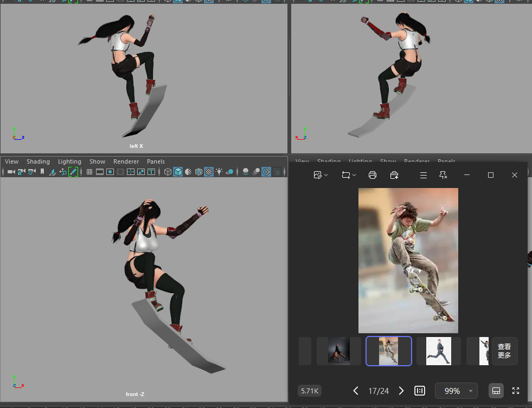Select the Smooth Shade All blue cube icon
Screen dimensions: 532x408
pyautogui.click(x=178, y=172)
